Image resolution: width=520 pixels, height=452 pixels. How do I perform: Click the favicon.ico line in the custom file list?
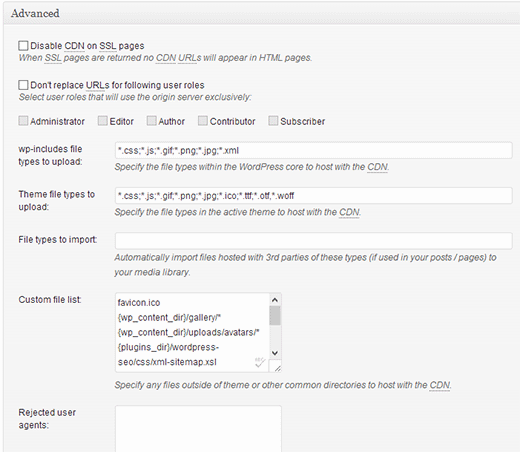pos(139,303)
